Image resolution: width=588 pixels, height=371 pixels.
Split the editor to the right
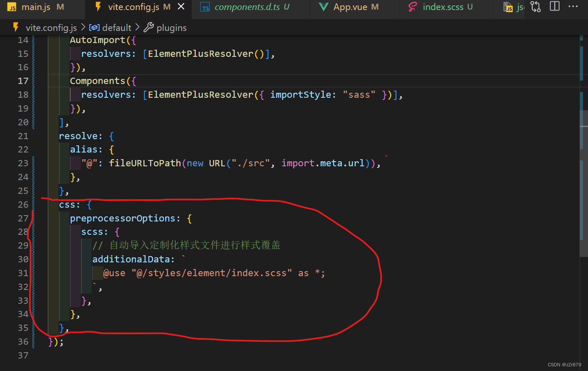(555, 7)
